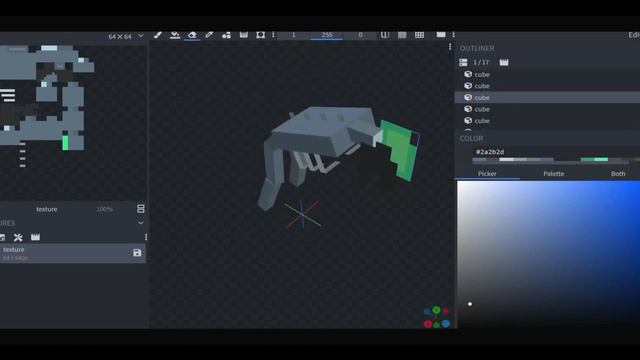Click the hex color field #2a2b2d

click(x=490, y=152)
